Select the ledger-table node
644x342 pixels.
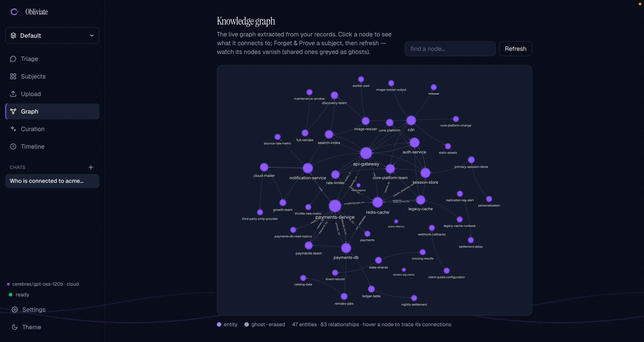pos(371,289)
